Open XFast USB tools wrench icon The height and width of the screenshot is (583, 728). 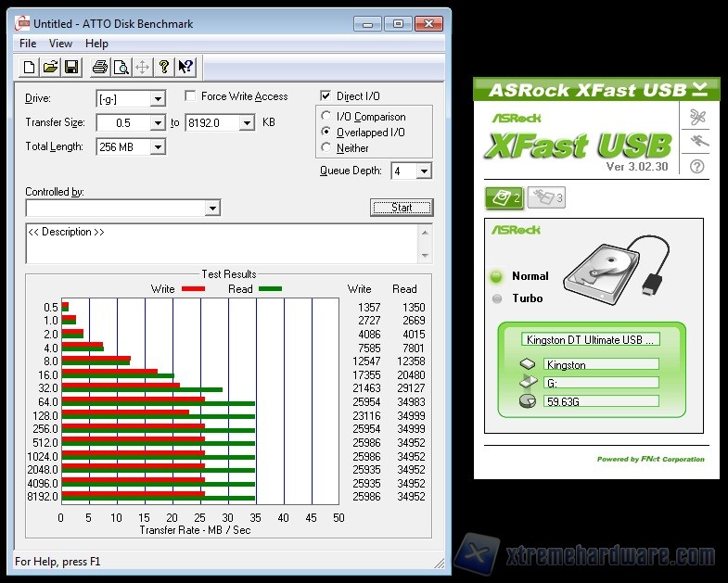click(x=697, y=118)
